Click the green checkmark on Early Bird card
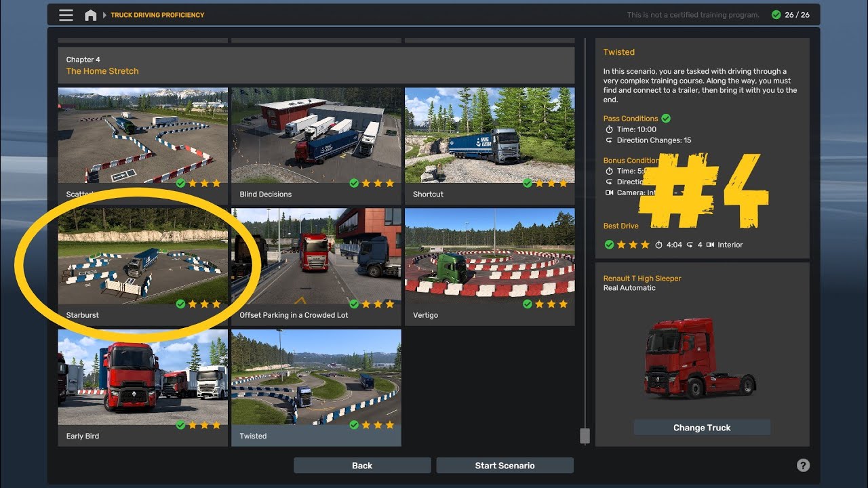This screenshot has height=488, width=868. click(180, 425)
